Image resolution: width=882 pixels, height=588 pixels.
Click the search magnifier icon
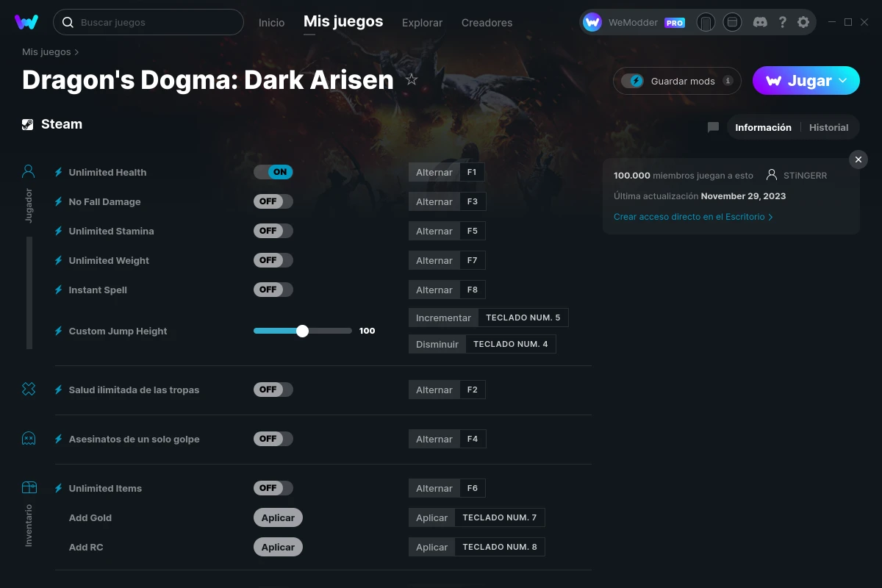pos(68,22)
